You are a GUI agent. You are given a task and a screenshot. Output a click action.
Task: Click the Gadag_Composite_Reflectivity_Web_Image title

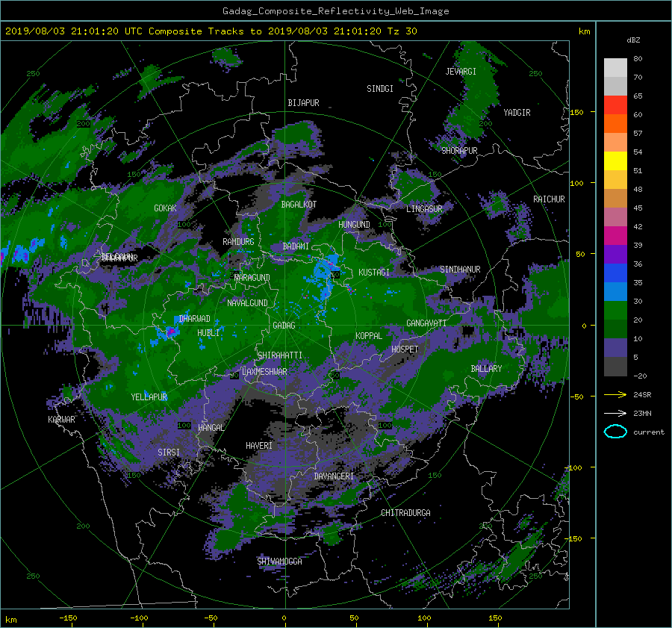pos(335,11)
